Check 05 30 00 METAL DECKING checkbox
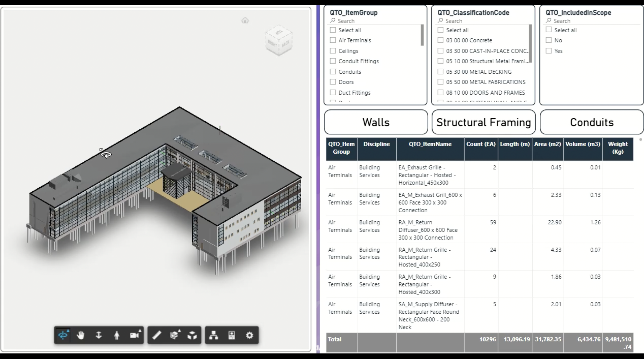Image resolution: width=644 pixels, height=359 pixels. pyautogui.click(x=440, y=72)
